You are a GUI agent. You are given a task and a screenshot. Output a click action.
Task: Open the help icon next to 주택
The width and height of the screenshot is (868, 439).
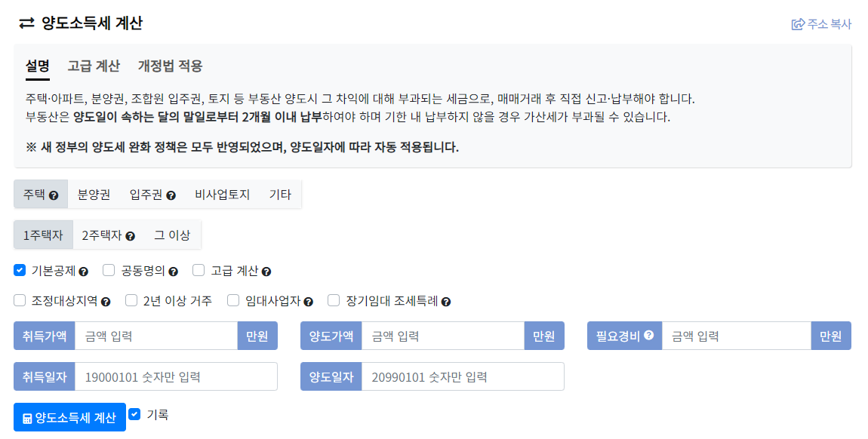coord(55,194)
